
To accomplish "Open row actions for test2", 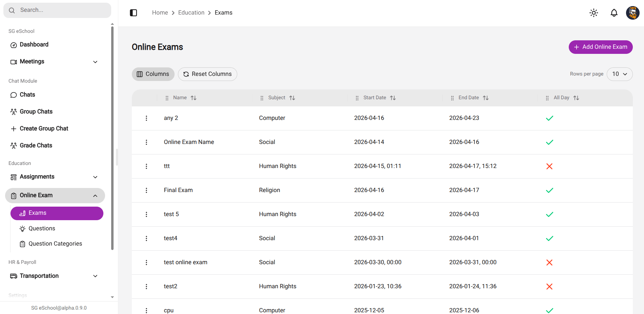I will tap(146, 287).
